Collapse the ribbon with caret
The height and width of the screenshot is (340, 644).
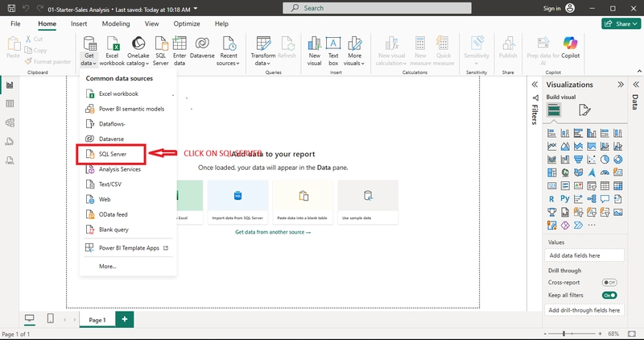point(639,71)
